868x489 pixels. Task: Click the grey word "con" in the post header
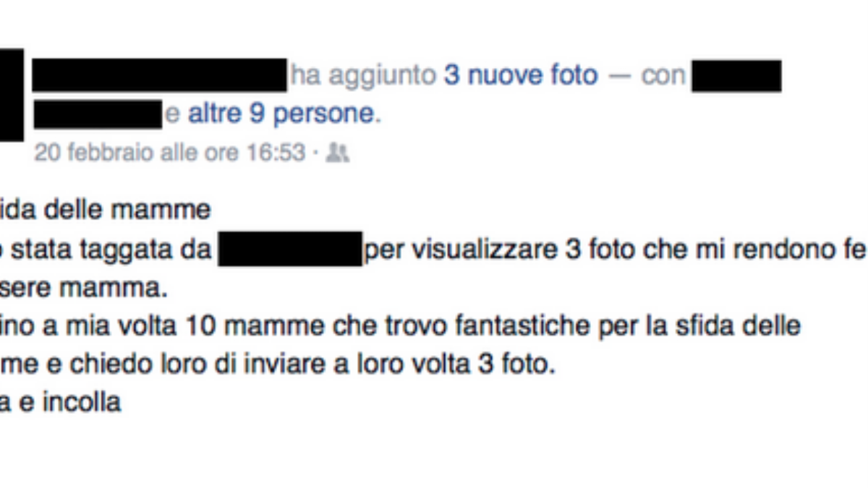(x=663, y=76)
